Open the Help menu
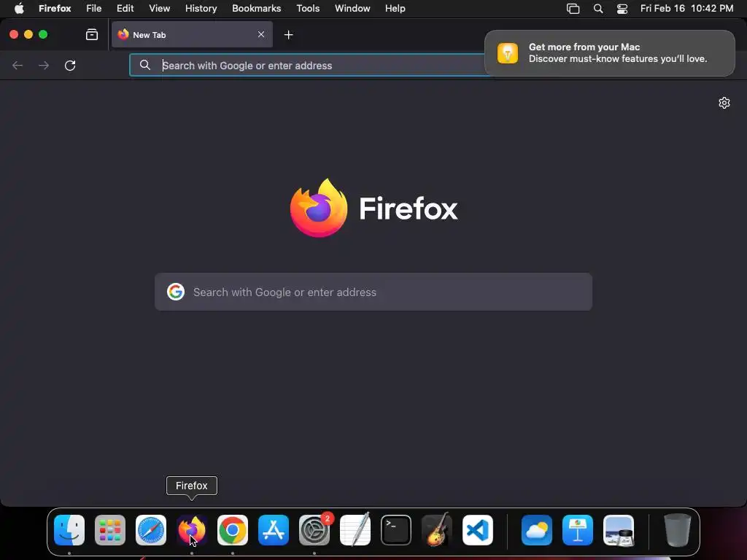This screenshot has height=560, width=747. [x=395, y=9]
